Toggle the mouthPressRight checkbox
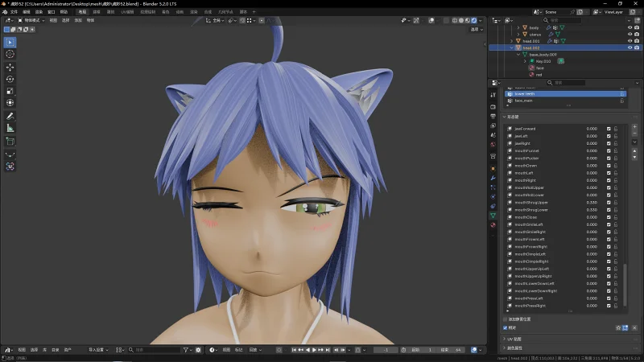 [x=609, y=306]
